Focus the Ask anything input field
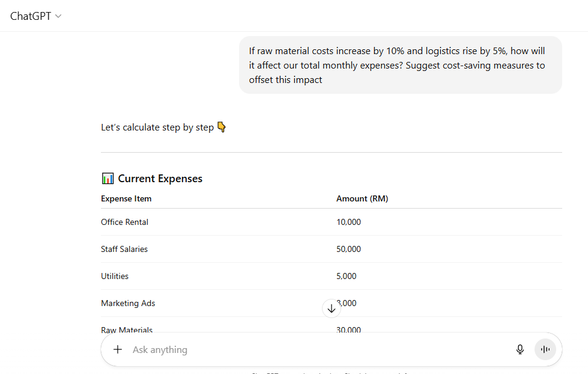Screen dimensions: 588x374 (x=240, y=349)
